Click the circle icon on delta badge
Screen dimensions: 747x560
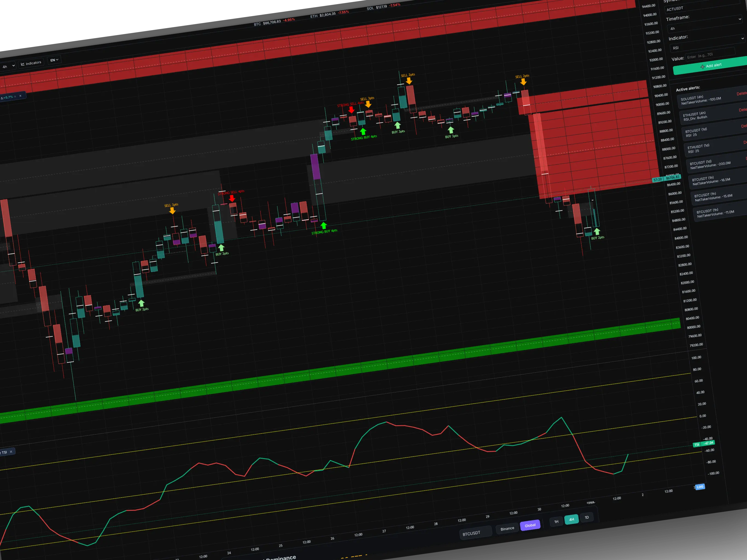coord(15,97)
